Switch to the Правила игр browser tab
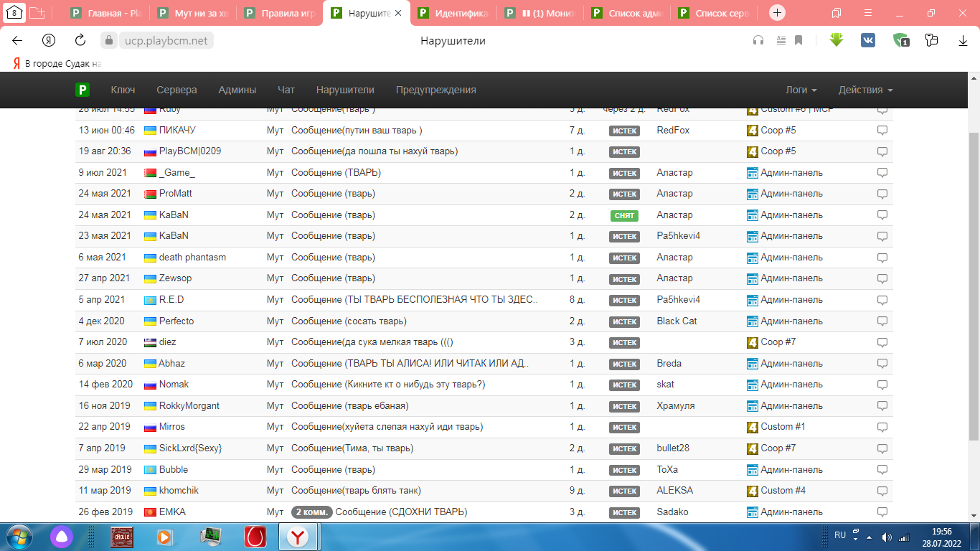This screenshot has width=980, height=551. (281, 13)
